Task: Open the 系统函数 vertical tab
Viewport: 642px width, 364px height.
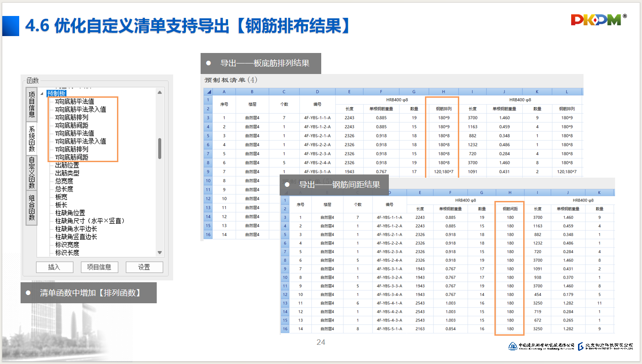Action: (32, 139)
